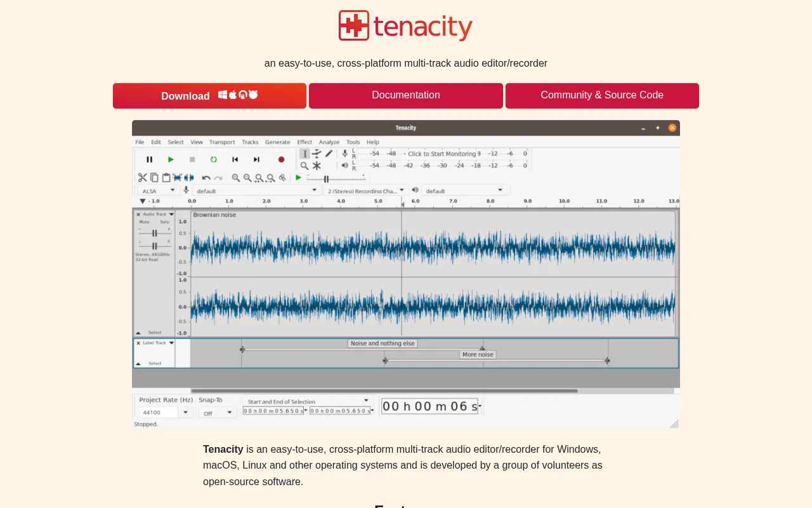This screenshot has height=508, width=812.
Task: Open the Generate menu
Action: [277, 142]
